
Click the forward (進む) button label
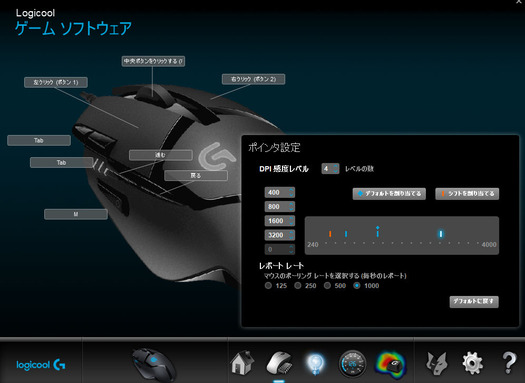point(161,155)
